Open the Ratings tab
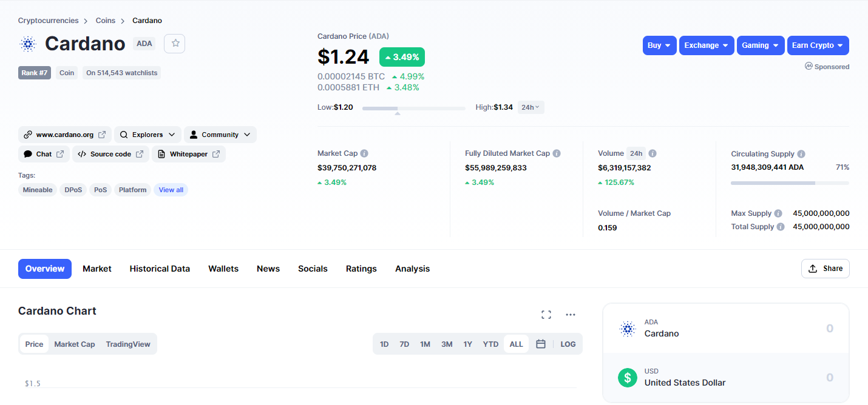 361,269
